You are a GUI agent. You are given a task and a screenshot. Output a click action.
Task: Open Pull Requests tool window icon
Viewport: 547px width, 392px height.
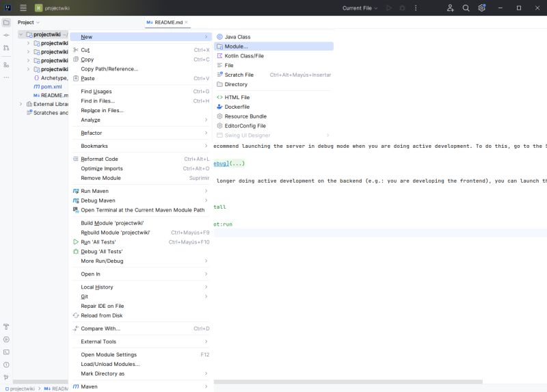(x=6, y=48)
